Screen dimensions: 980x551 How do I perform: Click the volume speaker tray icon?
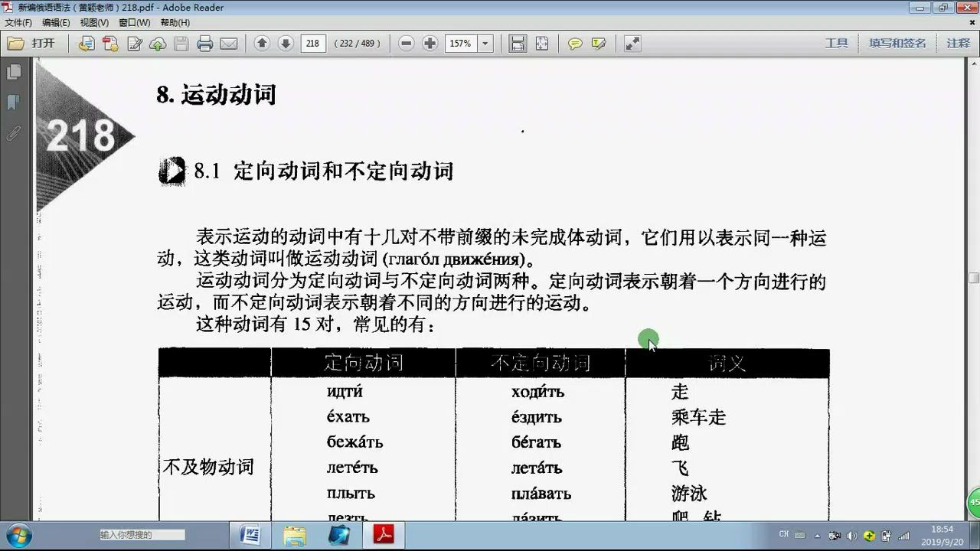[851, 535]
